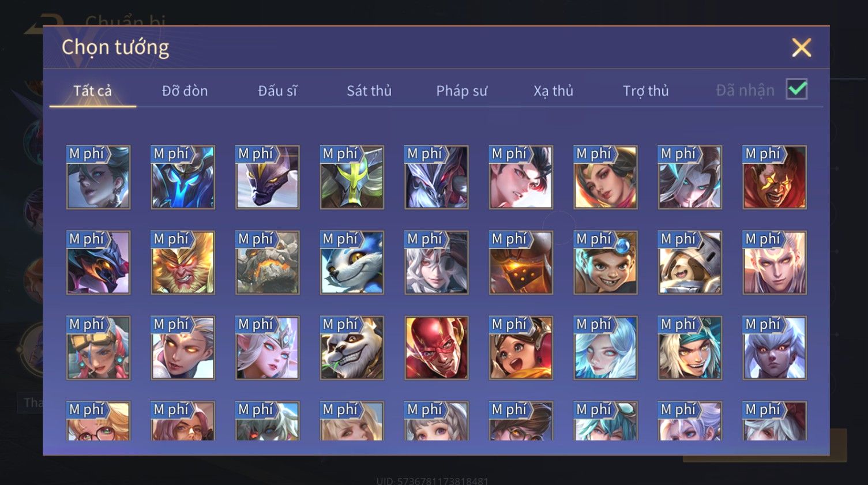This screenshot has width=868, height=485.
Task: Pick the blonde girl with round glasses
Action: (x=99, y=421)
